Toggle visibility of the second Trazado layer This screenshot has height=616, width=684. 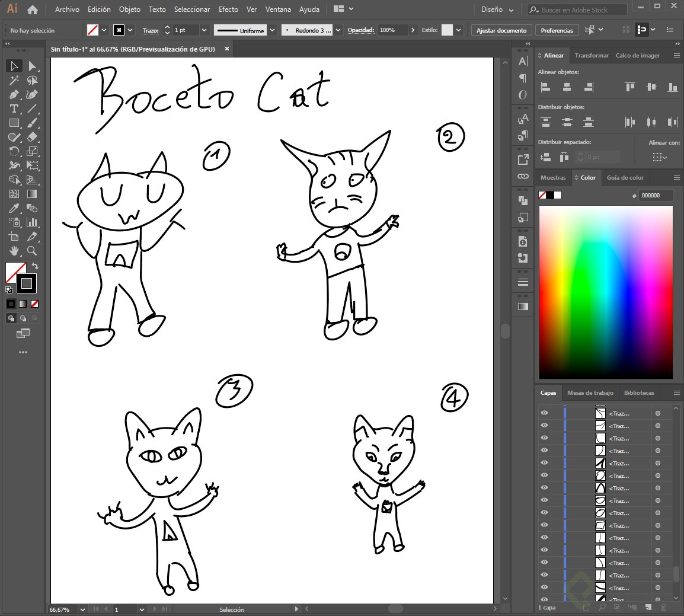(x=544, y=426)
